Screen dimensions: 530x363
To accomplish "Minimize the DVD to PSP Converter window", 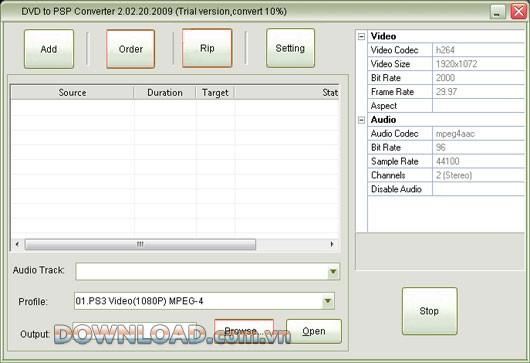I will 498,11.
